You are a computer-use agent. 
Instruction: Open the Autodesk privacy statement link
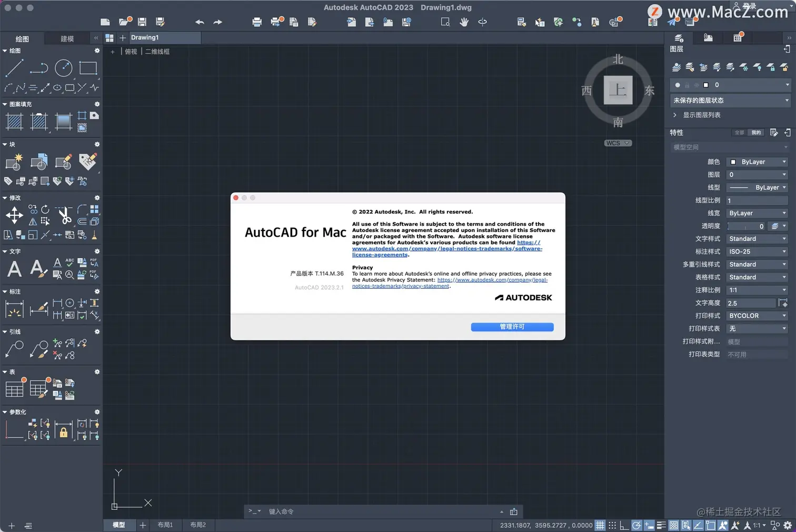coord(450,283)
